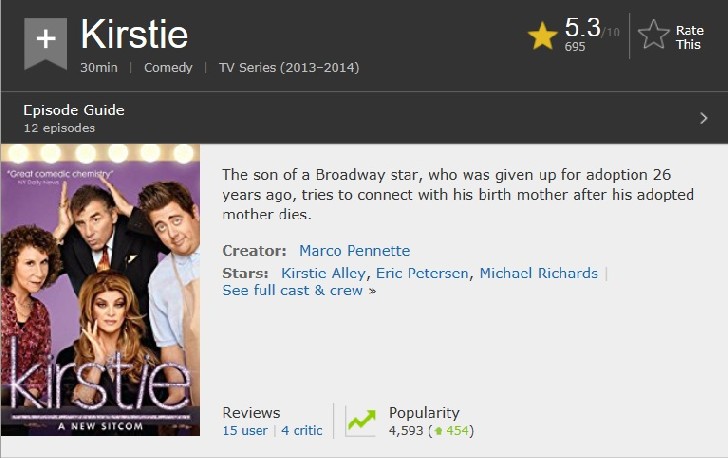Click the green popularity trend icon
Screen dimensions: 728x458
(361, 420)
